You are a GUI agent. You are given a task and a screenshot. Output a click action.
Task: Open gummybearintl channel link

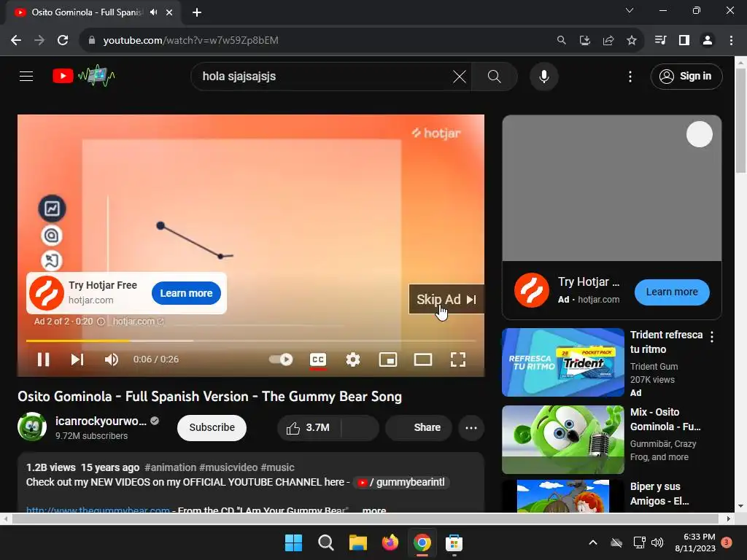click(401, 483)
